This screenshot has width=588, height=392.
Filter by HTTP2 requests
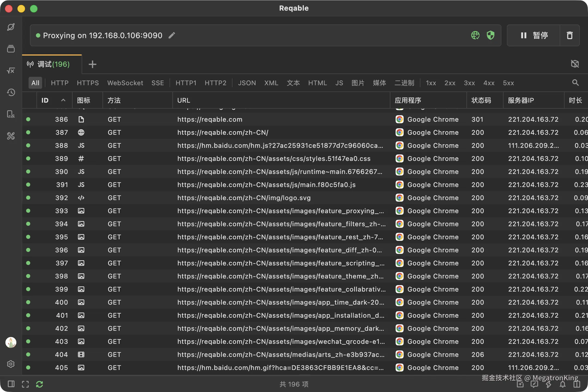(216, 83)
